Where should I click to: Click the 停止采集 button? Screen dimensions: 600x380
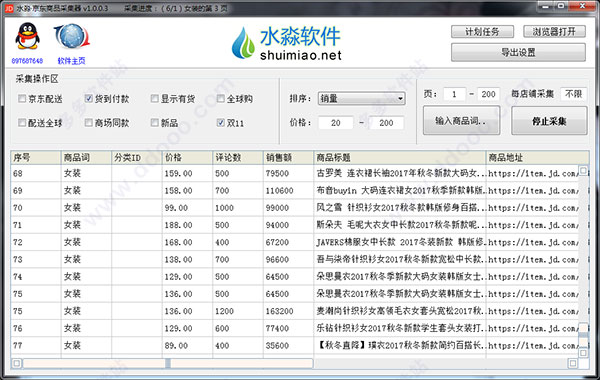[x=549, y=121]
